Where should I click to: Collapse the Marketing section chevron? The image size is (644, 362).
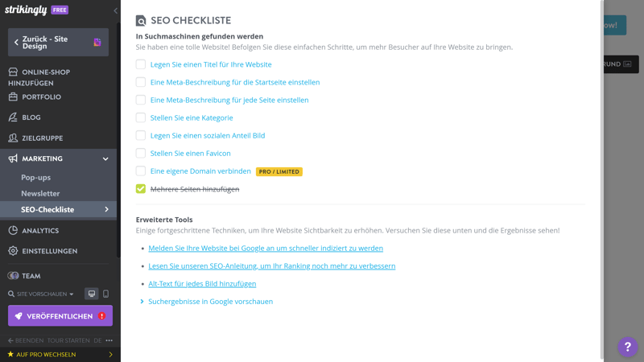(x=105, y=159)
